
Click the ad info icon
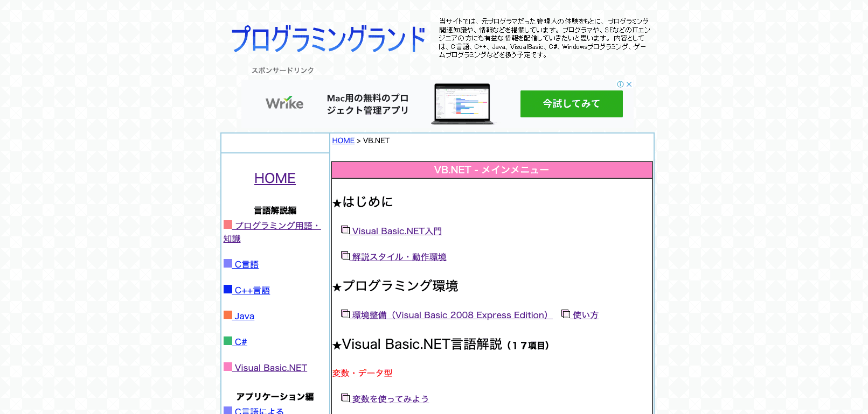pyautogui.click(x=620, y=85)
